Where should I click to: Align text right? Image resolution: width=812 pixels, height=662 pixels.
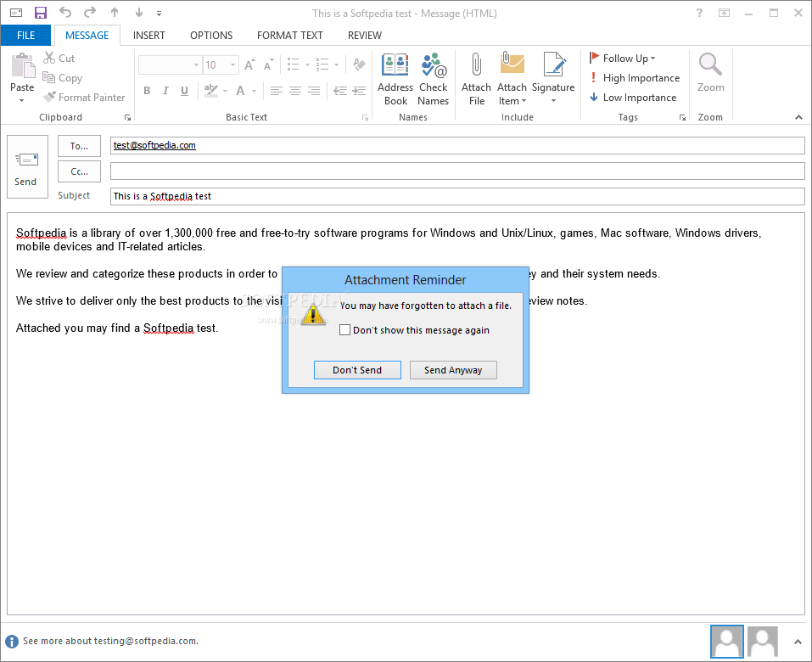pyautogui.click(x=314, y=91)
